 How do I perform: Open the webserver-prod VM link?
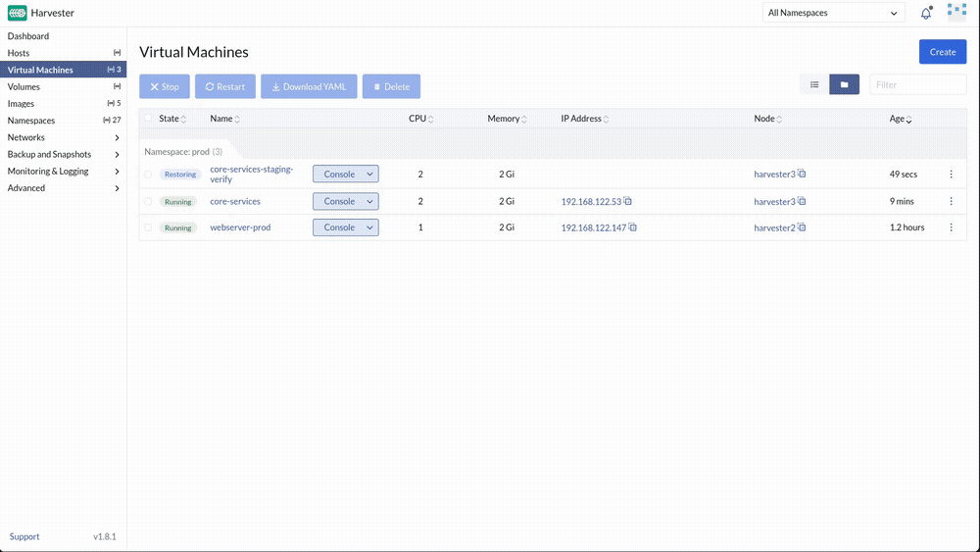[240, 227]
